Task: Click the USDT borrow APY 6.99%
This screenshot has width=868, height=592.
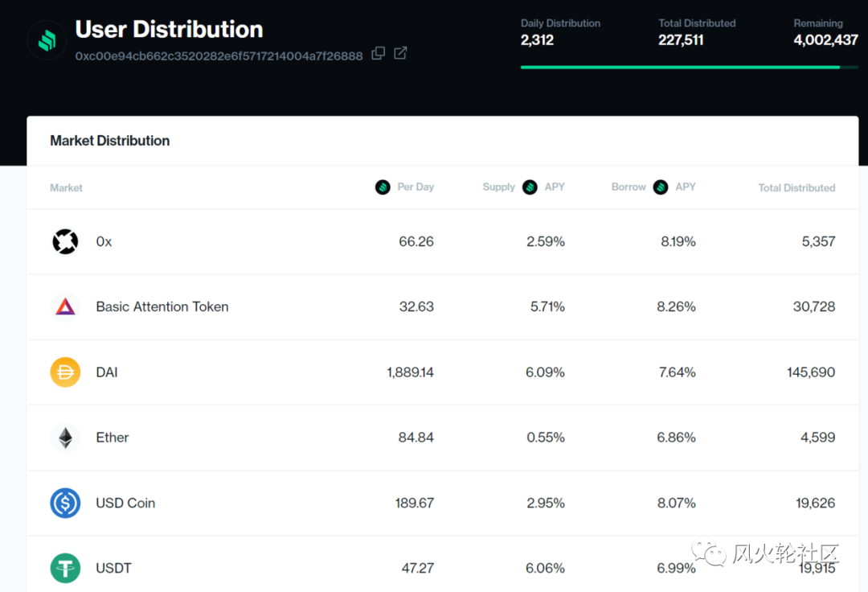Action: 676,568
